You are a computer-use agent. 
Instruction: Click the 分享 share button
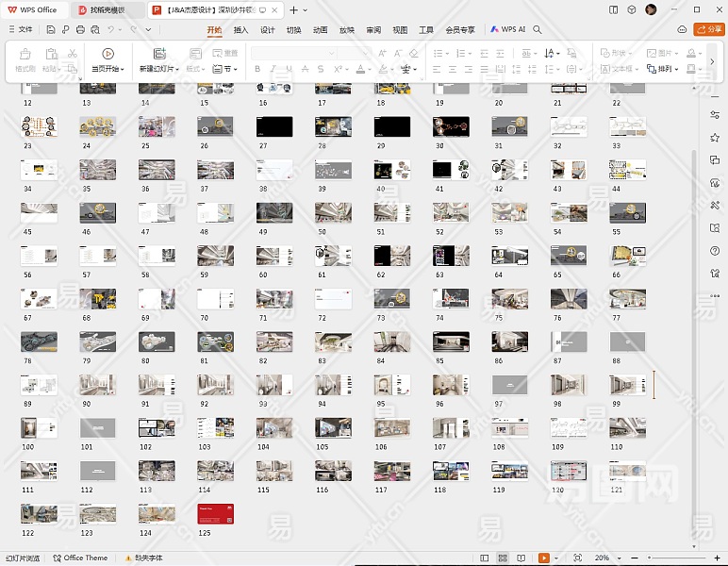[708, 29]
